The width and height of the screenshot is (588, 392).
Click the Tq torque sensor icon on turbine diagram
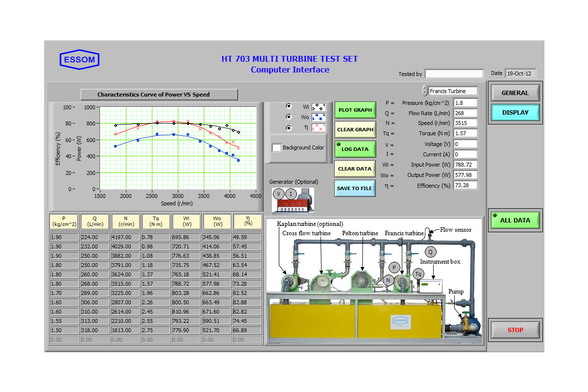click(418, 274)
